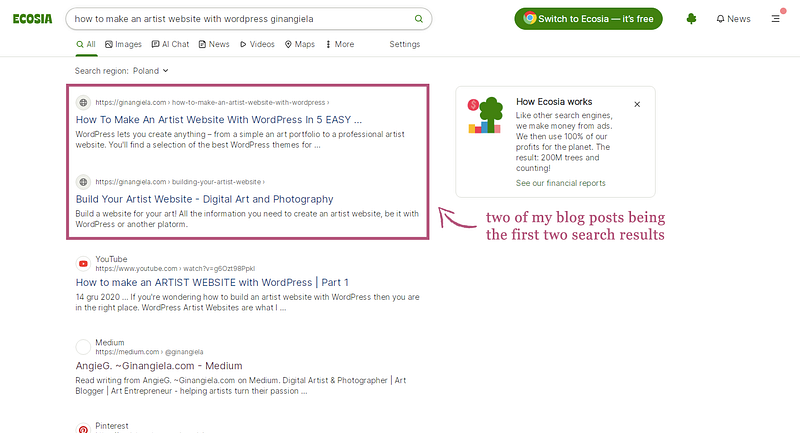Switch to the Images tab
800x433 pixels.
coord(123,44)
